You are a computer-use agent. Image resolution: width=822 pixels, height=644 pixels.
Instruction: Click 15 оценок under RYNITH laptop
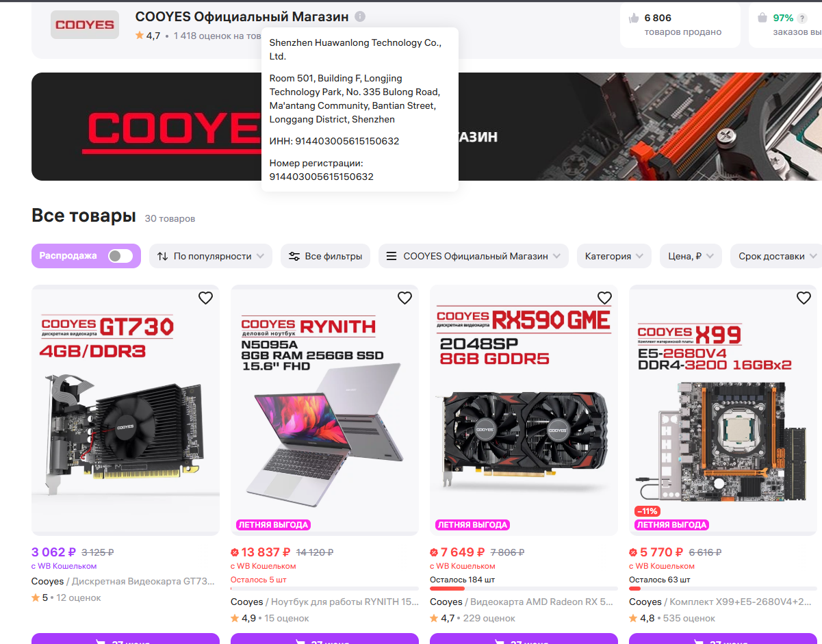tap(287, 618)
